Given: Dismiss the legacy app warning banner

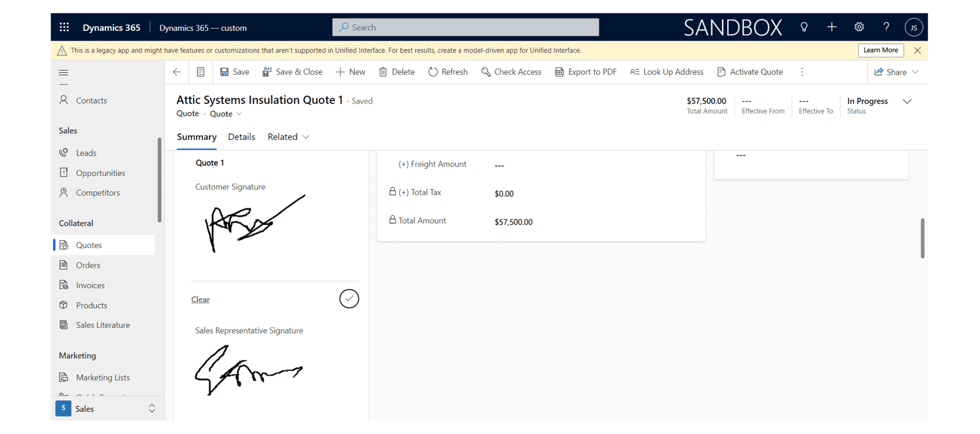Looking at the screenshot, I should pyautogui.click(x=917, y=50).
